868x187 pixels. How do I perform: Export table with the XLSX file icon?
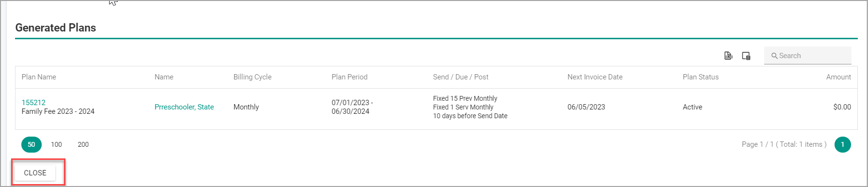click(x=728, y=56)
